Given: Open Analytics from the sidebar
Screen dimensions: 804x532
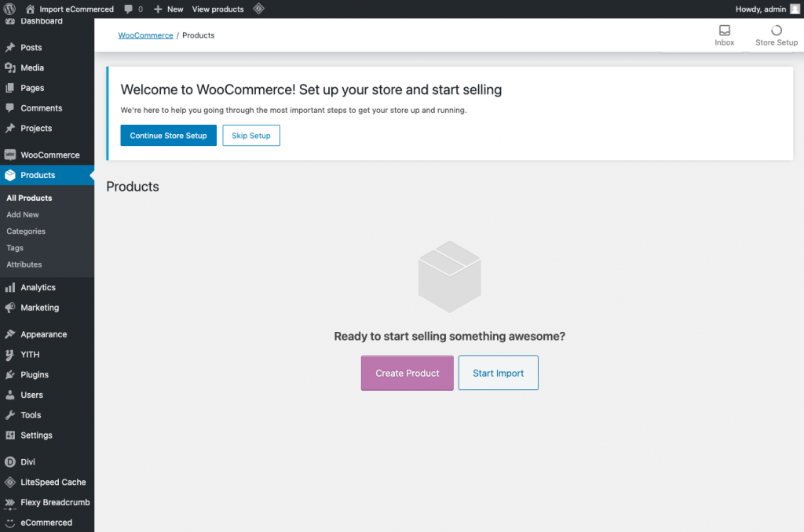Looking at the screenshot, I should (38, 287).
